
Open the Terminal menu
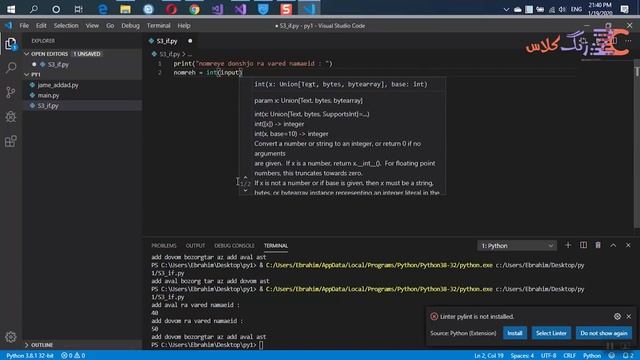coord(158,25)
